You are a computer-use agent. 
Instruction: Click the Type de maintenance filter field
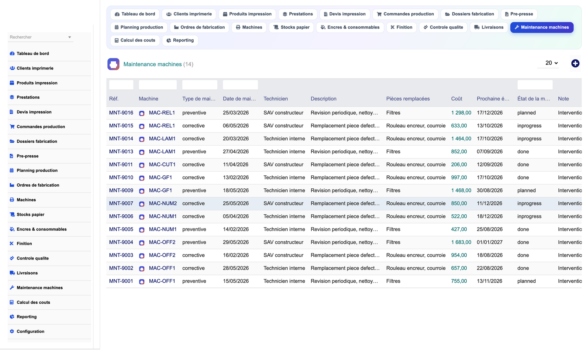coord(200,85)
